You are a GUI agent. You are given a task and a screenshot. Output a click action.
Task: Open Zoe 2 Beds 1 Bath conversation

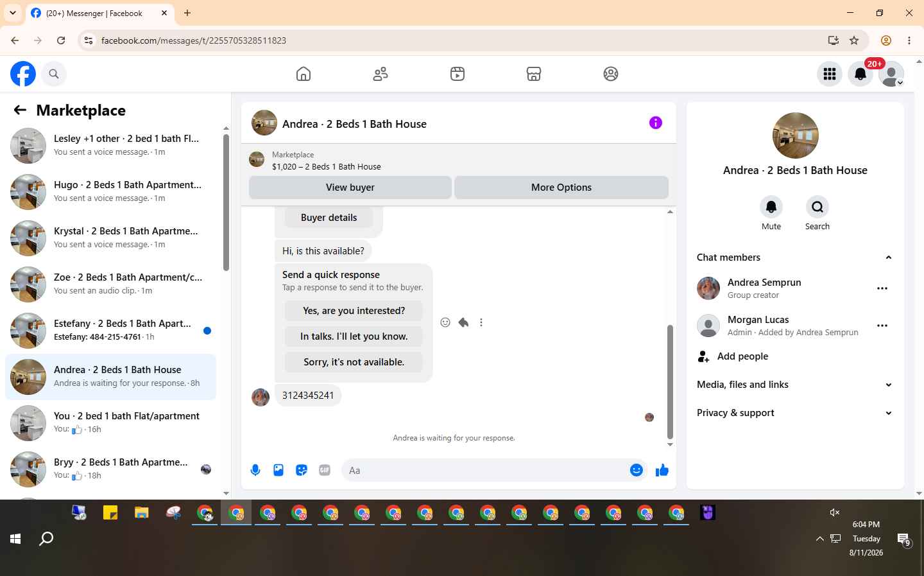pyautogui.click(x=110, y=284)
